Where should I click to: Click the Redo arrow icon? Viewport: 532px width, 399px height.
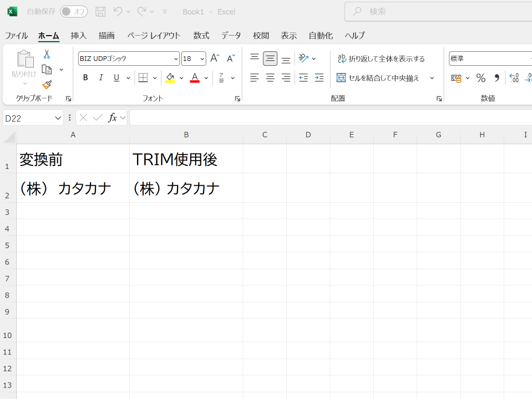click(x=141, y=11)
